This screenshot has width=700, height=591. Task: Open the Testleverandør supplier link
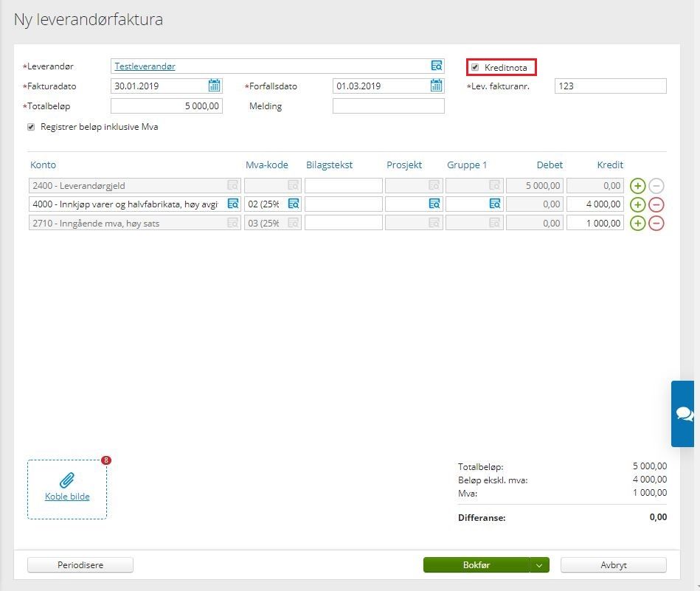(x=145, y=66)
